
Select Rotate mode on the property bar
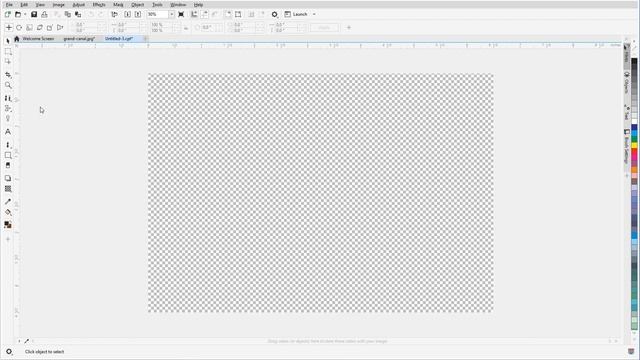pyautogui.click(x=19, y=28)
